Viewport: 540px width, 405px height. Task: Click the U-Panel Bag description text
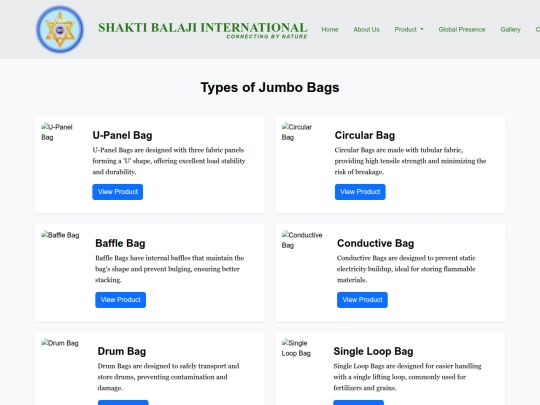[169, 161]
